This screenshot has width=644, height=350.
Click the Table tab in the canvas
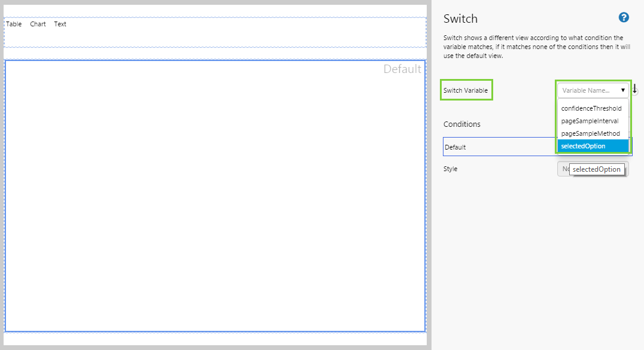point(14,25)
